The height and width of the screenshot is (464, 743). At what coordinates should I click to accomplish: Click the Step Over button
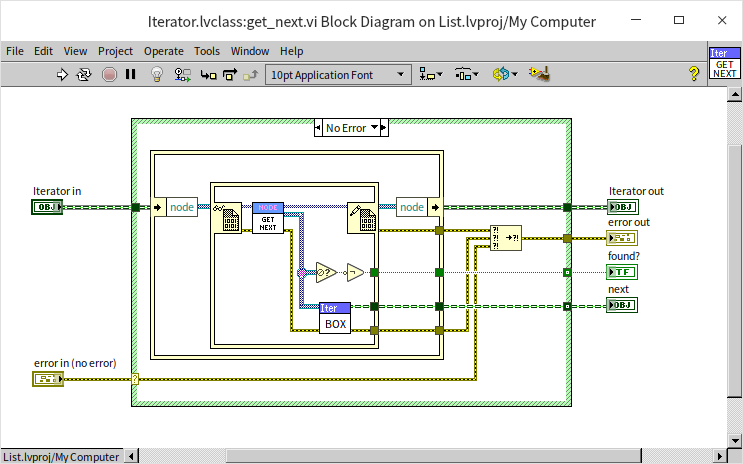(229, 74)
